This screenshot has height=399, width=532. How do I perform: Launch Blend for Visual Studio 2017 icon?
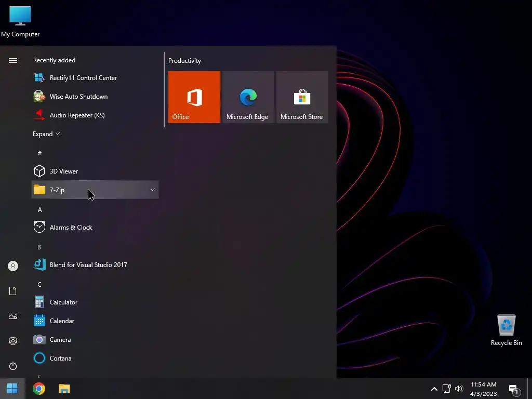tap(39, 264)
